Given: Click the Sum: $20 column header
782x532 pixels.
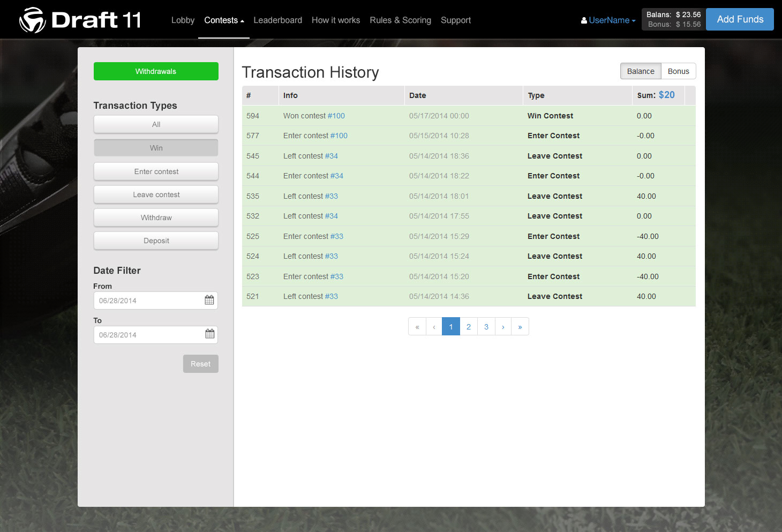Looking at the screenshot, I should click(659, 95).
